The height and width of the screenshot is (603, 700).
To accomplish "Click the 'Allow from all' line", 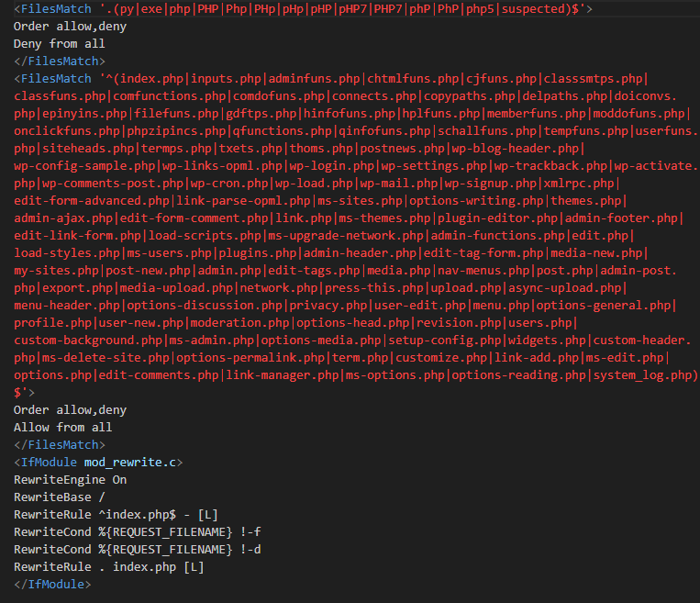I will pyautogui.click(x=63, y=428).
